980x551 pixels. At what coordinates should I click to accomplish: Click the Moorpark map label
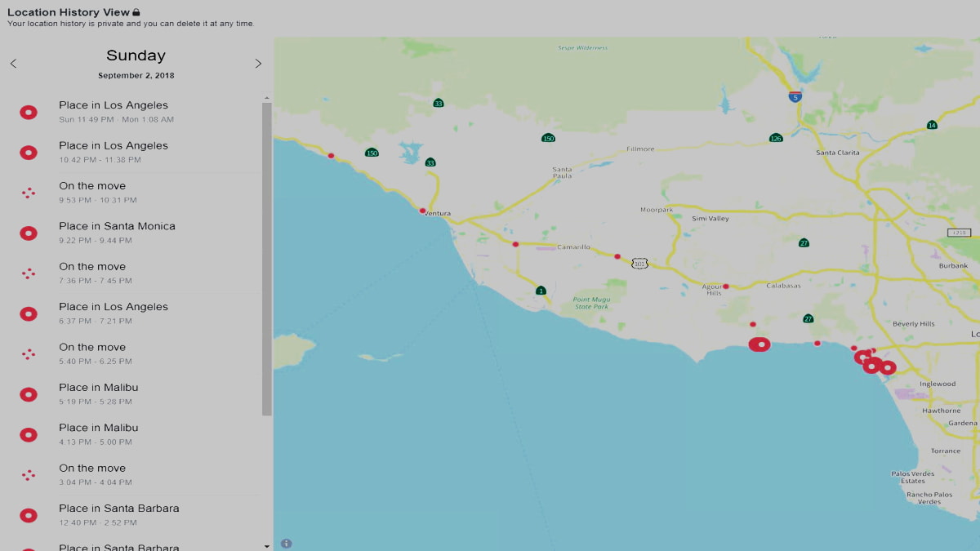click(657, 210)
